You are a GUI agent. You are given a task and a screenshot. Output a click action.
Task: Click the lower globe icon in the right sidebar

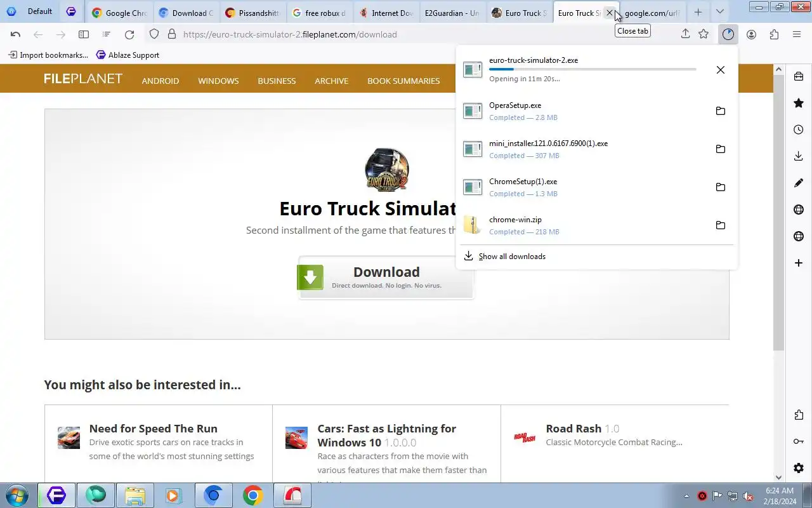(x=799, y=236)
